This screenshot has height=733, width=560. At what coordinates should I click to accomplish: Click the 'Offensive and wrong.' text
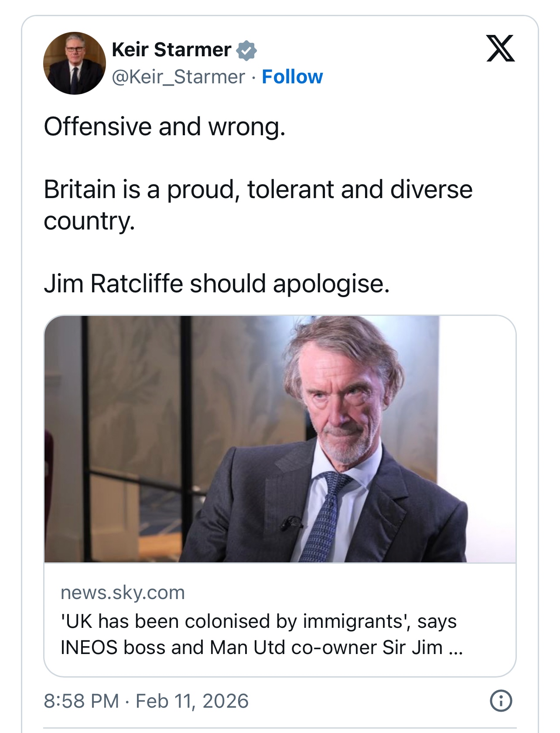coord(164,127)
